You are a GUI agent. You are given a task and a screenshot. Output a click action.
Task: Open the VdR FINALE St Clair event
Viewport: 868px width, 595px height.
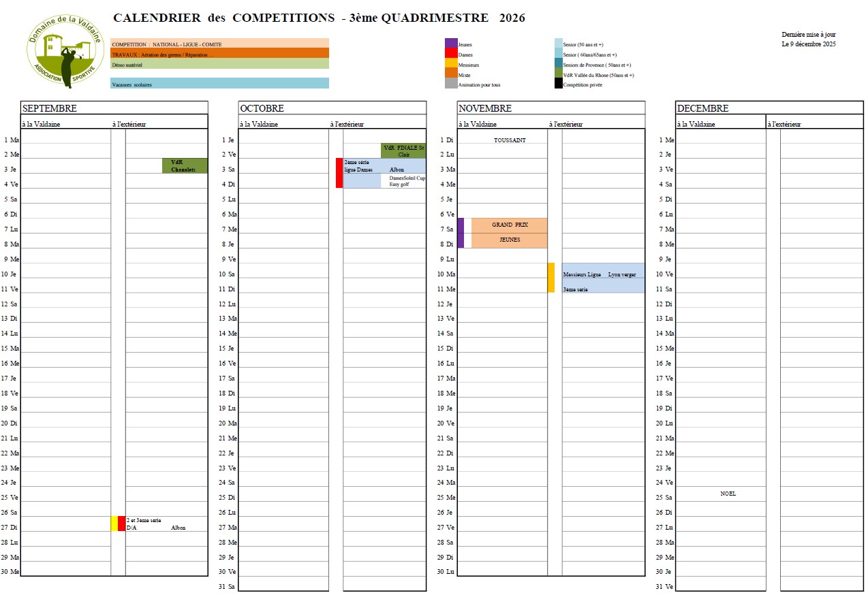(x=403, y=150)
